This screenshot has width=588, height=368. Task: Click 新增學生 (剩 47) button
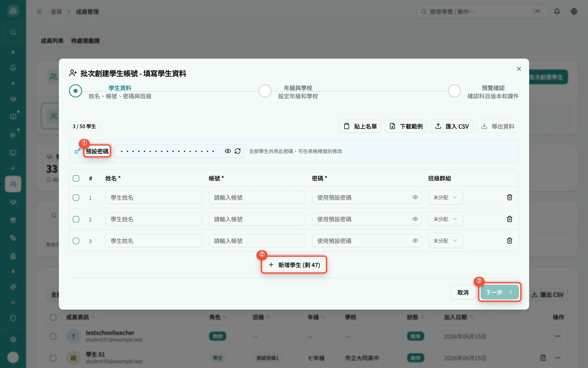pos(294,265)
